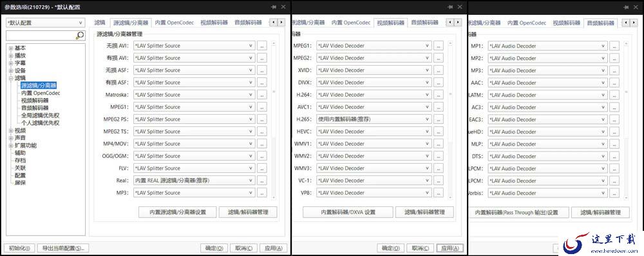Select the 视频解码器 tab in the right window
Viewport: 644px width, 256px height.
click(566, 23)
